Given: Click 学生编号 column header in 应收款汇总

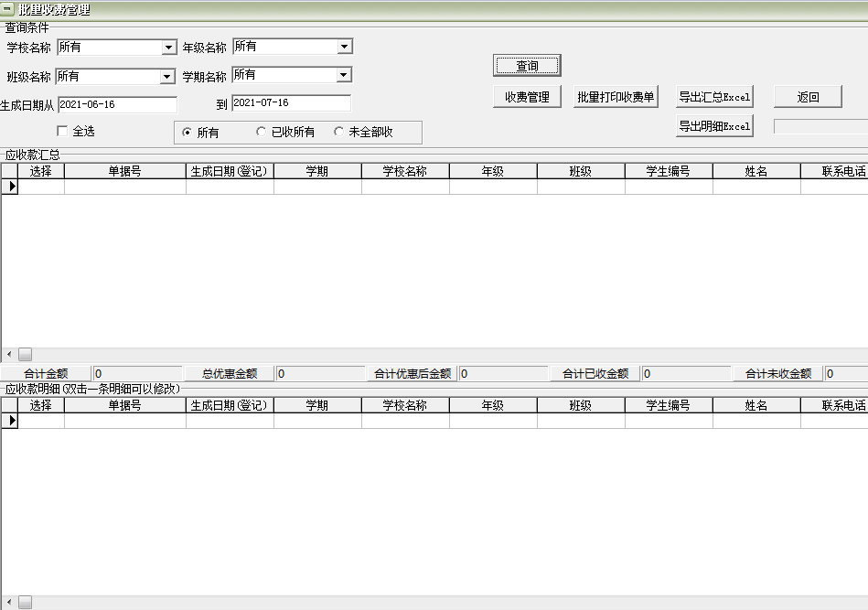Looking at the screenshot, I should click(x=669, y=172).
